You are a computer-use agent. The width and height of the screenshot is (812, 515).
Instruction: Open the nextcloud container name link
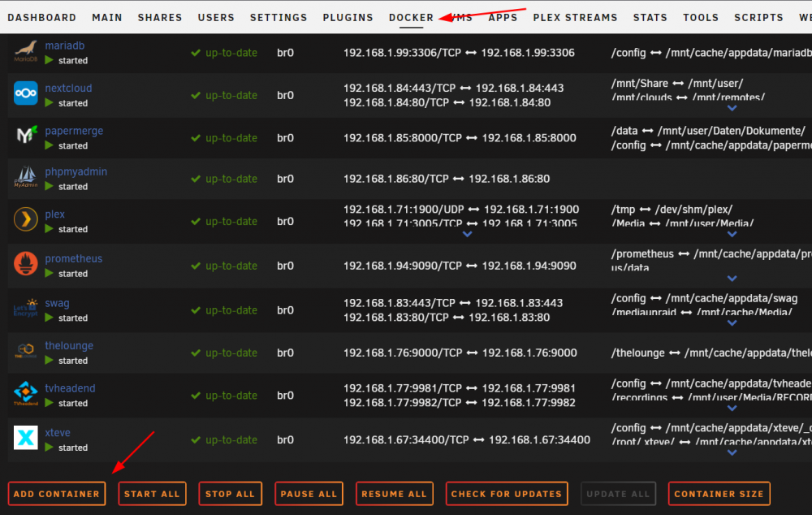68,88
